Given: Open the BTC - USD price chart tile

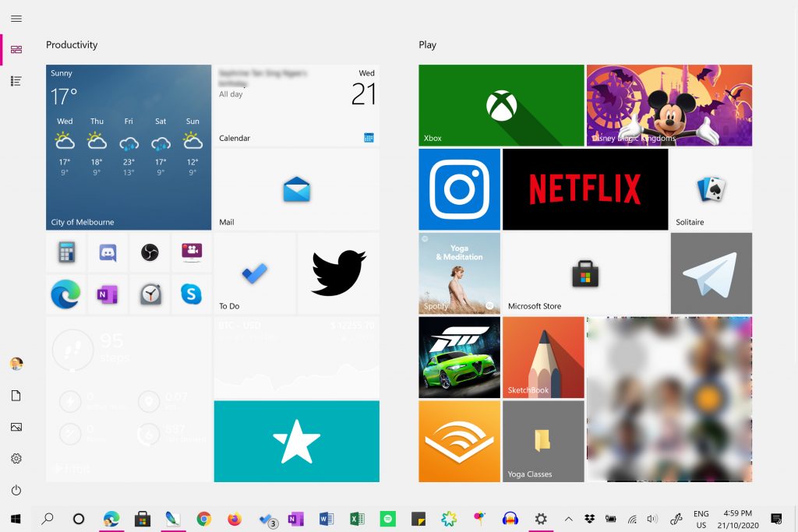Looking at the screenshot, I should (297, 357).
